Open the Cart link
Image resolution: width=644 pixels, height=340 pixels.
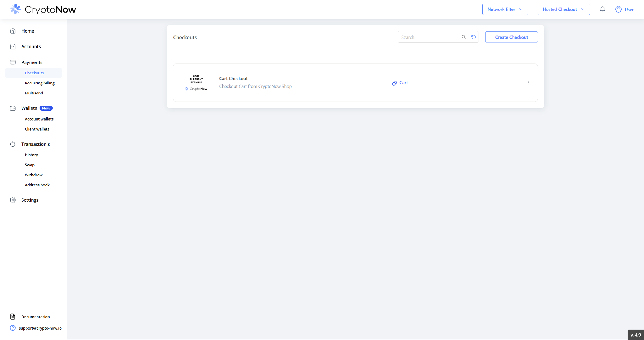pos(404,83)
